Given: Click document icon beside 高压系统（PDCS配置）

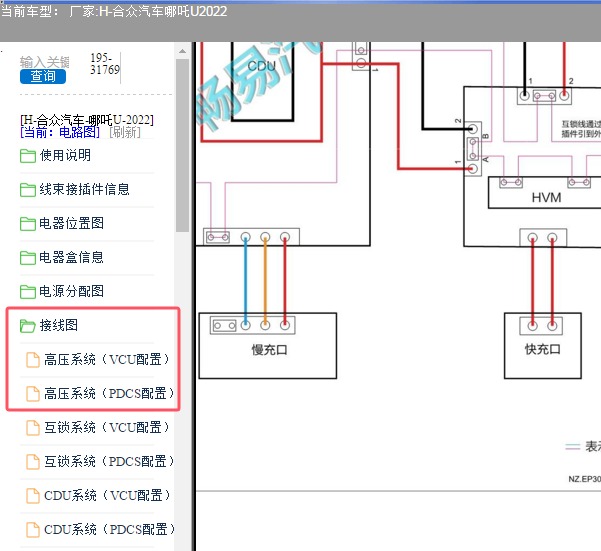Looking at the screenshot, I should coord(33,394).
